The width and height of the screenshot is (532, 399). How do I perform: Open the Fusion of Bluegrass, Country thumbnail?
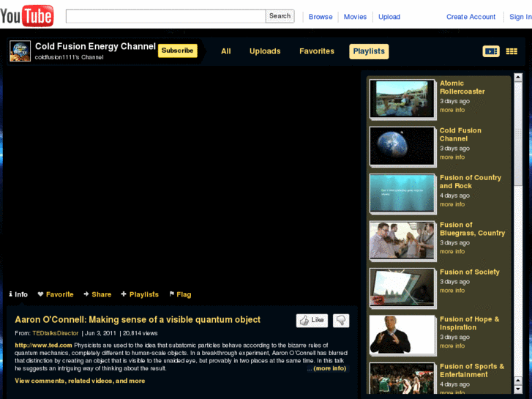[402, 240]
